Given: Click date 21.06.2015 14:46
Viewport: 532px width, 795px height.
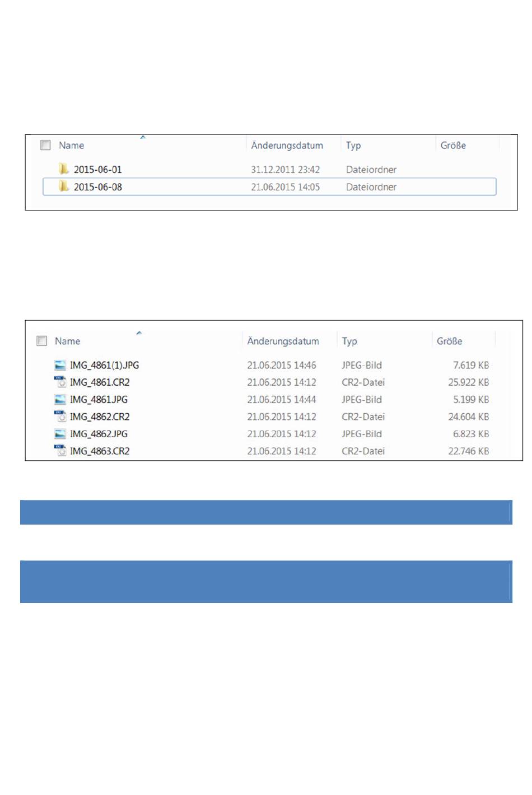Looking at the screenshot, I should coord(282,366).
